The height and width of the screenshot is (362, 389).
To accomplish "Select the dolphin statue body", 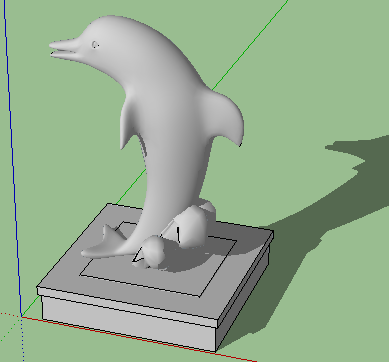I will pyautogui.click(x=163, y=133).
